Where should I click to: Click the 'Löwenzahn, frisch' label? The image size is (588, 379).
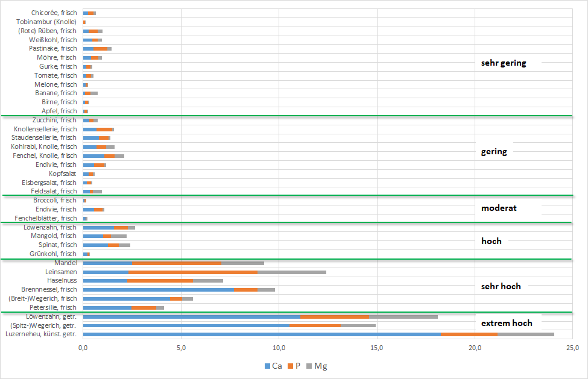tap(50, 227)
